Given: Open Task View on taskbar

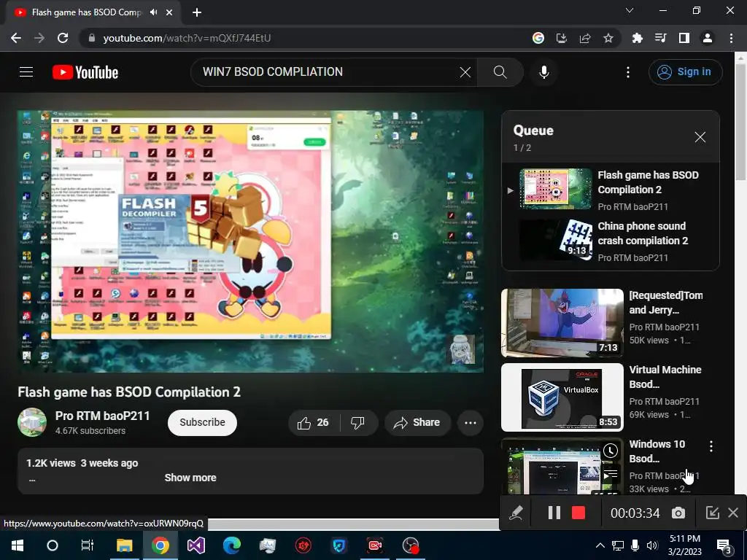Looking at the screenshot, I should point(88,545).
